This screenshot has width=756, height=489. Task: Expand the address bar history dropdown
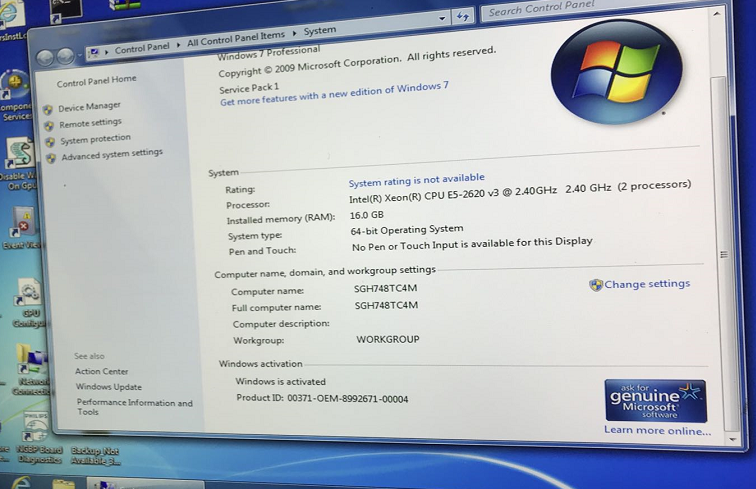pos(442,18)
